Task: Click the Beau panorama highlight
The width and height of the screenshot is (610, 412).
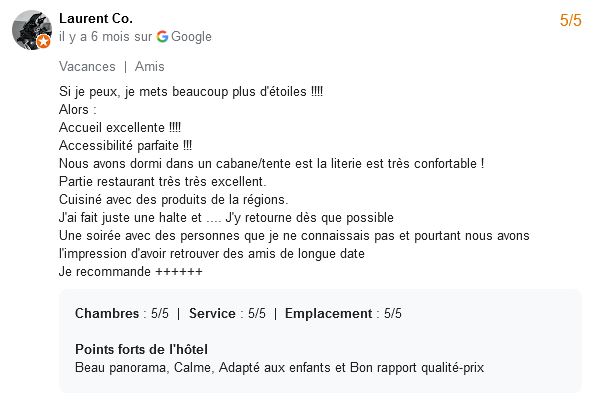Action: pos(120,368)
